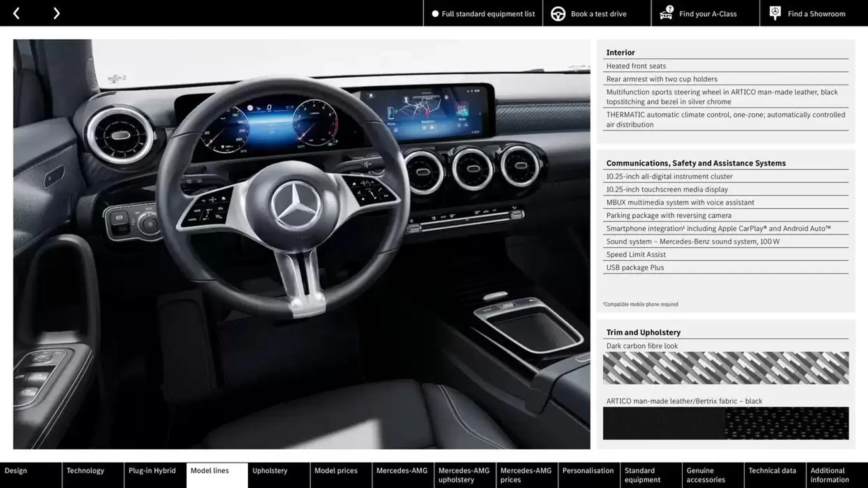The image size is (868, 488).
Task: Select the ARTICO black upholstery swatch
Action: [x=726, y=423]
